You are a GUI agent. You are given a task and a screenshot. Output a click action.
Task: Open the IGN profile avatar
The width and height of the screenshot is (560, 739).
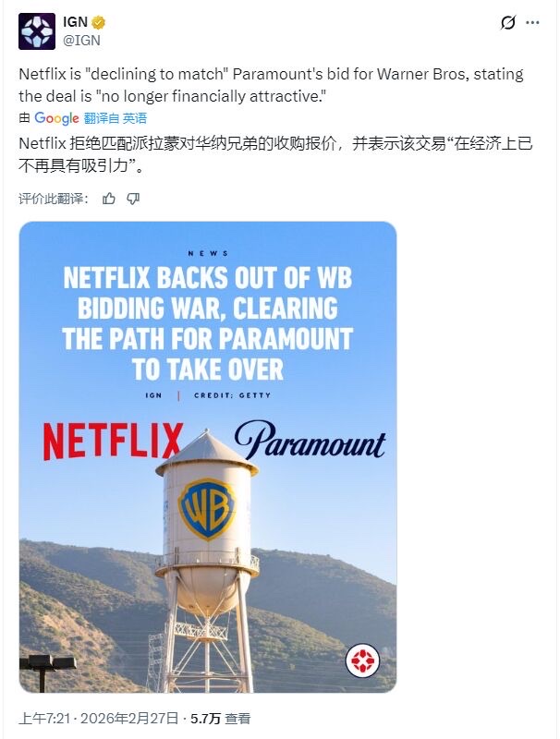[37, 31]
